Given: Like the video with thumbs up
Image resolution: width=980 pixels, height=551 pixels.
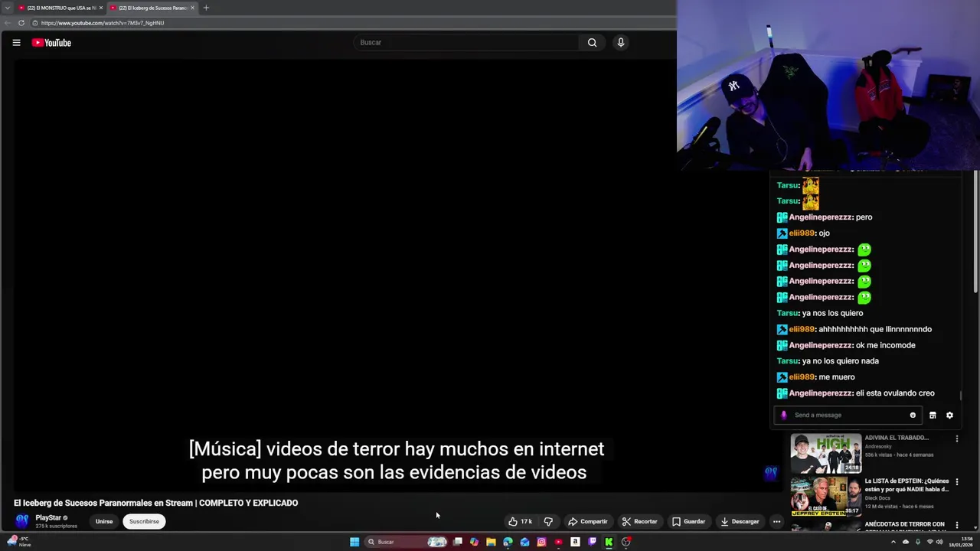Looking at the screenshot, I should [521, 521].
